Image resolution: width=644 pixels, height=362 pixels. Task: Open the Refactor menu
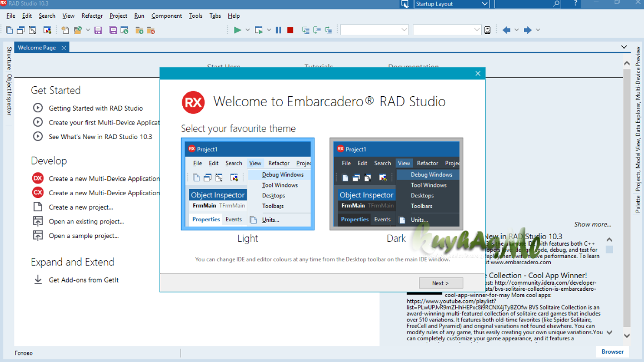coord(92,16)
